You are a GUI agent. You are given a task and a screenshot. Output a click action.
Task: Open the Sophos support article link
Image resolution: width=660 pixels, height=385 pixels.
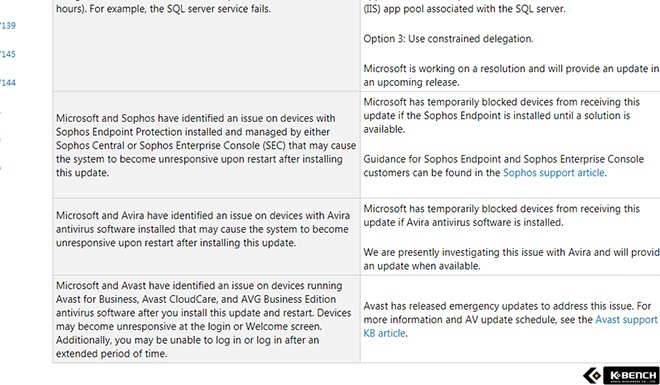coord(554,173)
